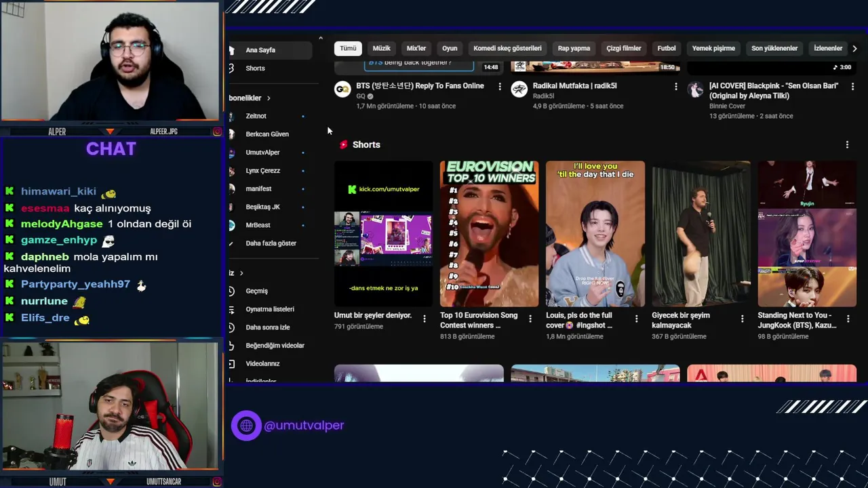Select the Komedi skeç gösterileri chip
Screen dimensions: 868x488
[507, 48]
